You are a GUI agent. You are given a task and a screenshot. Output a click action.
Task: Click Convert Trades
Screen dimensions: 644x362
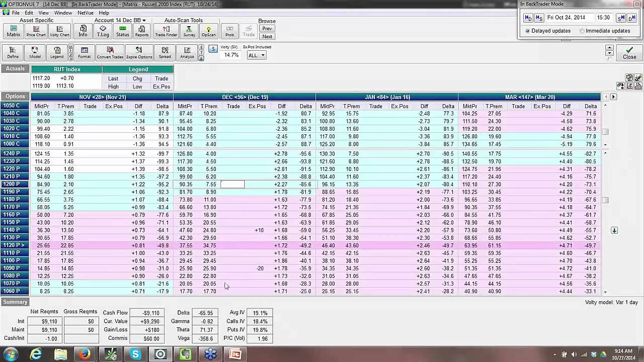point(110,53)
